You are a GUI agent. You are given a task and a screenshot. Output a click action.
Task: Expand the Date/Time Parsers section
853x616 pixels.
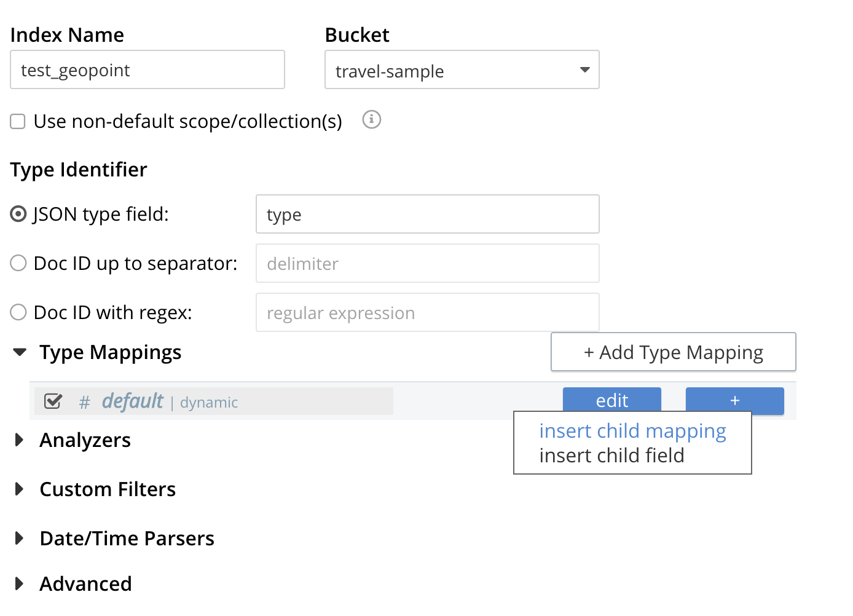click(x=20, y=538)
